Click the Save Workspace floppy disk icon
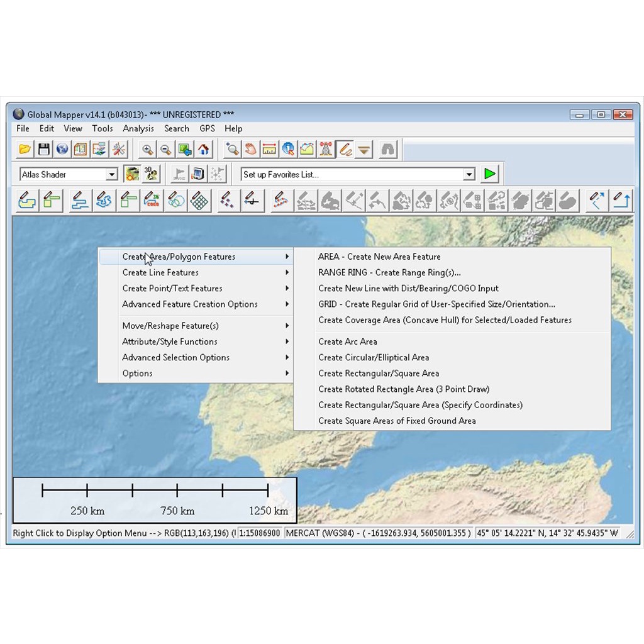 tap(43, 149)
